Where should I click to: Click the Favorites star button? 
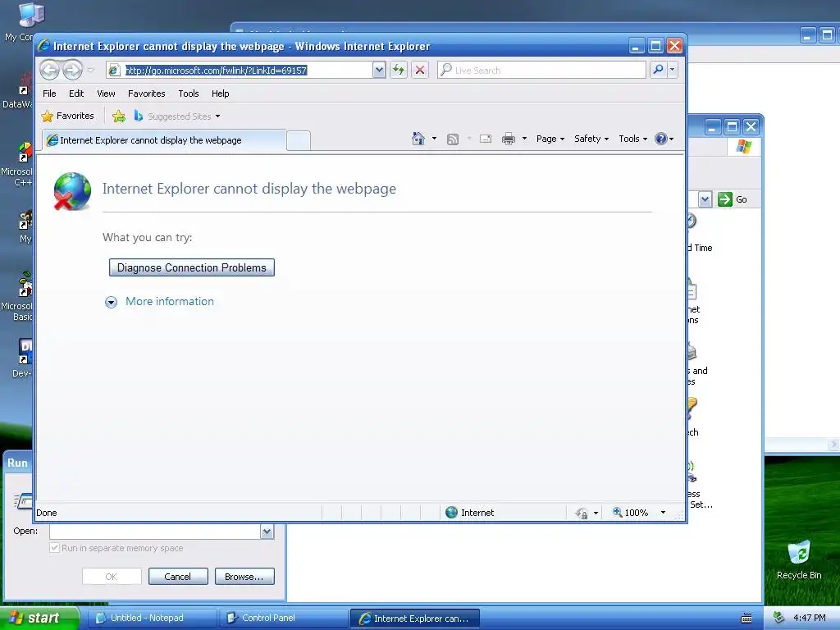tap(67, 116)
